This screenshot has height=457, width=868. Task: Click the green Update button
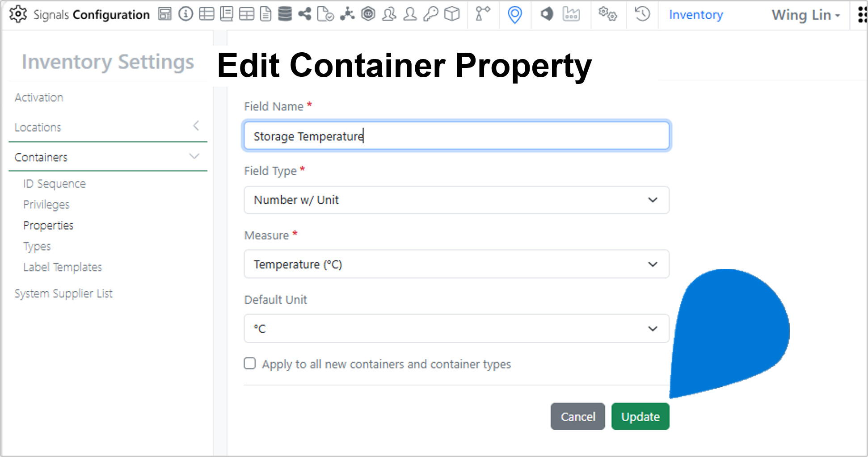pos(640,416)
